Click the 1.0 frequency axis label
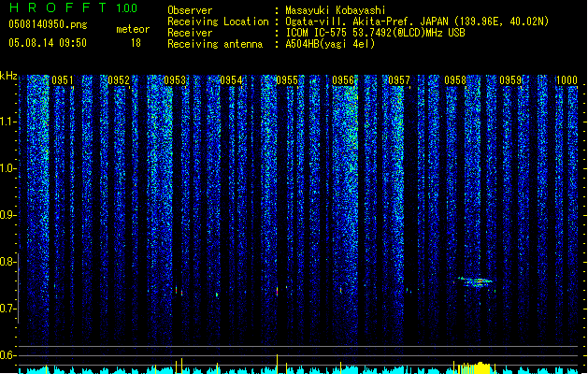Screen dimensions: 588x374 point(7,168)
